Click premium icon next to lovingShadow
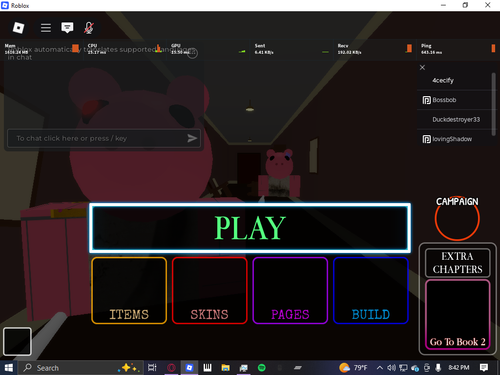The image size is (500, 375). click(x=426, y=139)
